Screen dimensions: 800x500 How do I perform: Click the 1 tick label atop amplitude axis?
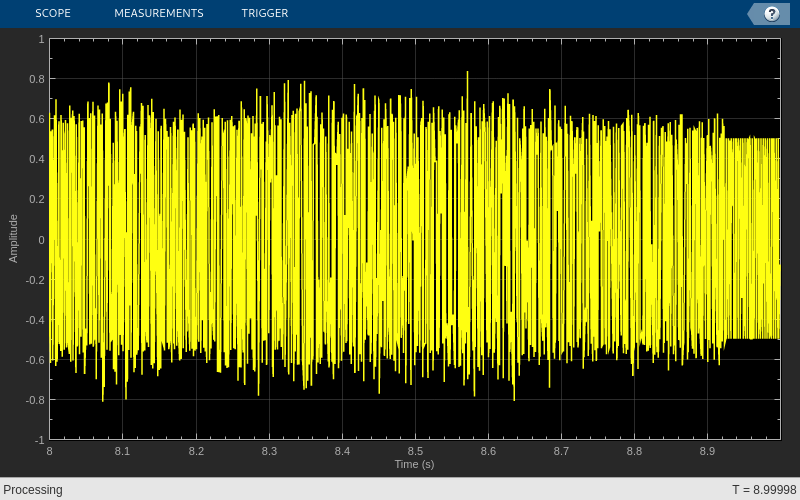pyautogui.click(x=41, y=39)
